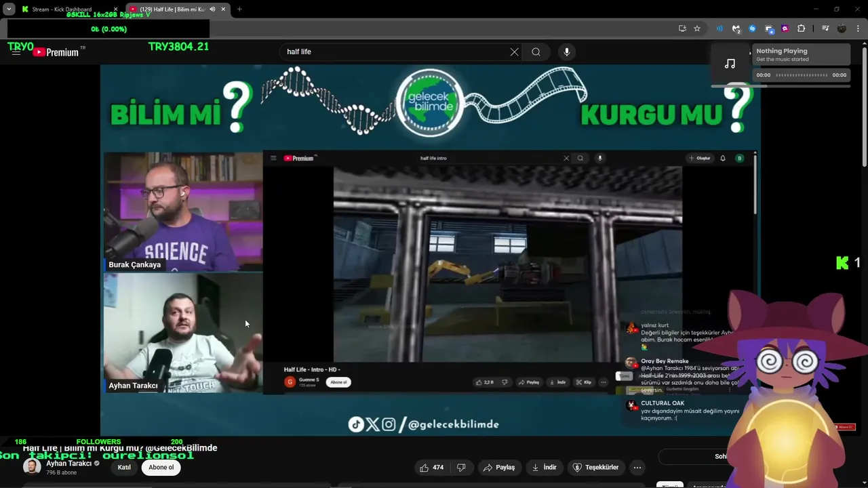Open the Malwarebytes extension icon
The width and height of the screenshot is (868, 488).
(736, 28)
